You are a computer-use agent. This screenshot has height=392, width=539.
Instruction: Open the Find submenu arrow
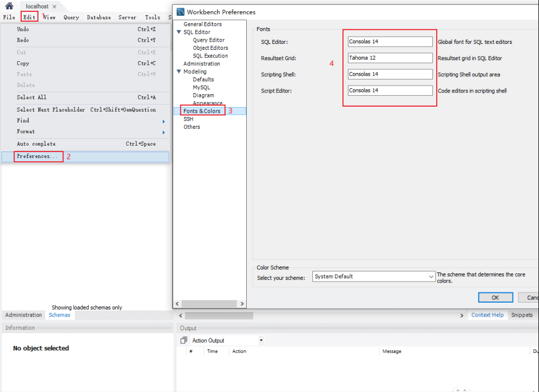pyautogui.click(x=163, y=121)
